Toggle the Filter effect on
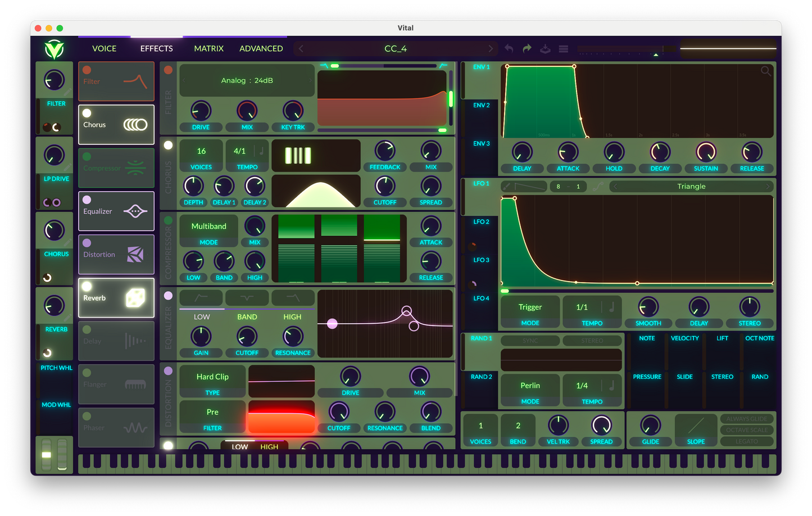Screen dimensions: 812x516 (87, 70)
